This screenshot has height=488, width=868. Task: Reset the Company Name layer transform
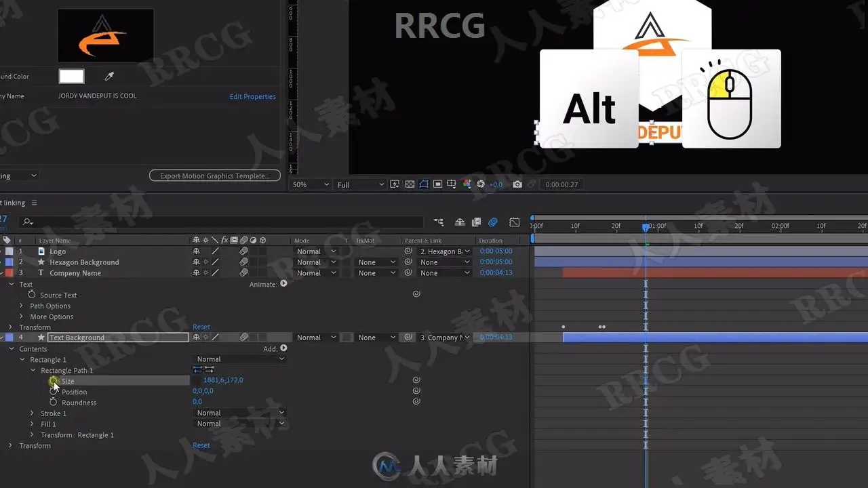click(201, 327)
